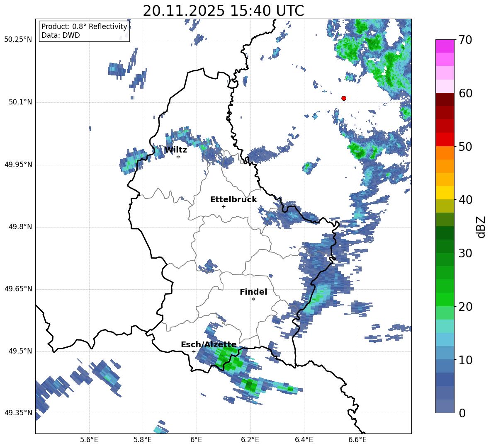Click the 50 tick on colorbar

[465, 146]
